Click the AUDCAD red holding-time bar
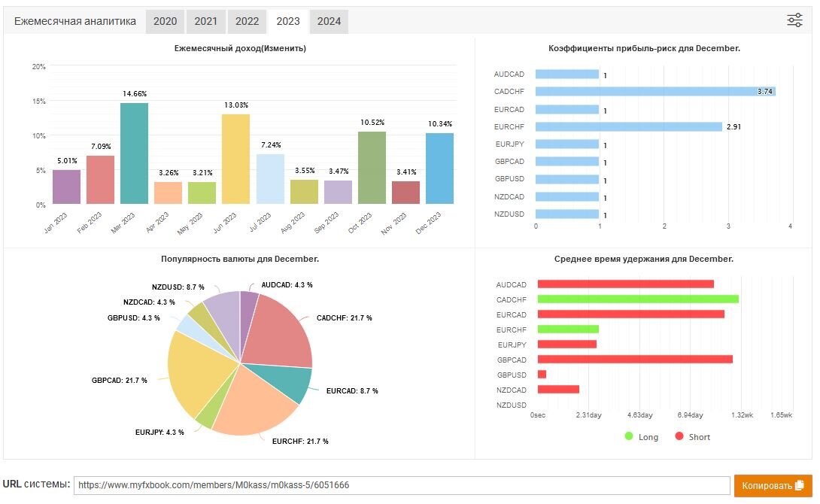Viewport: 820px width, 504px height. coord(625,284)
